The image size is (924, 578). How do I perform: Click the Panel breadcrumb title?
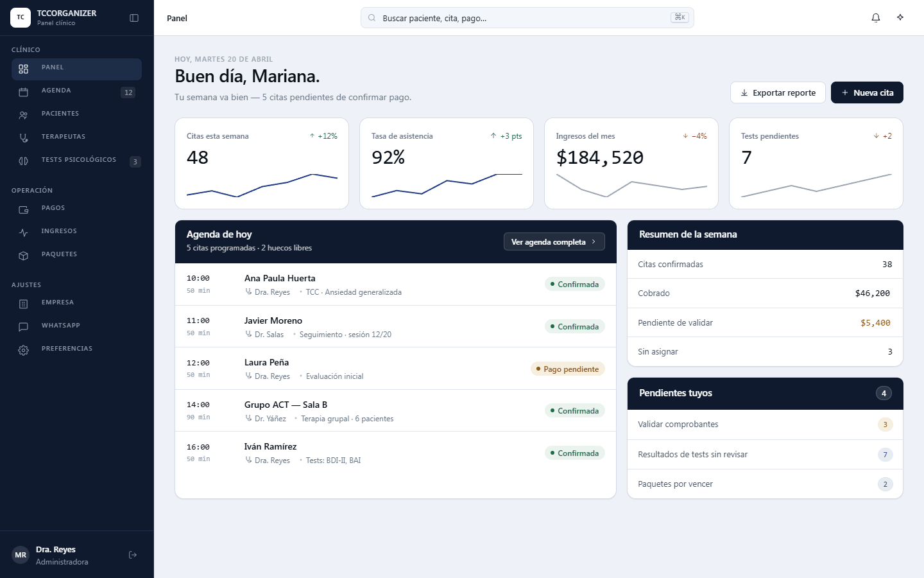point(177,18)
